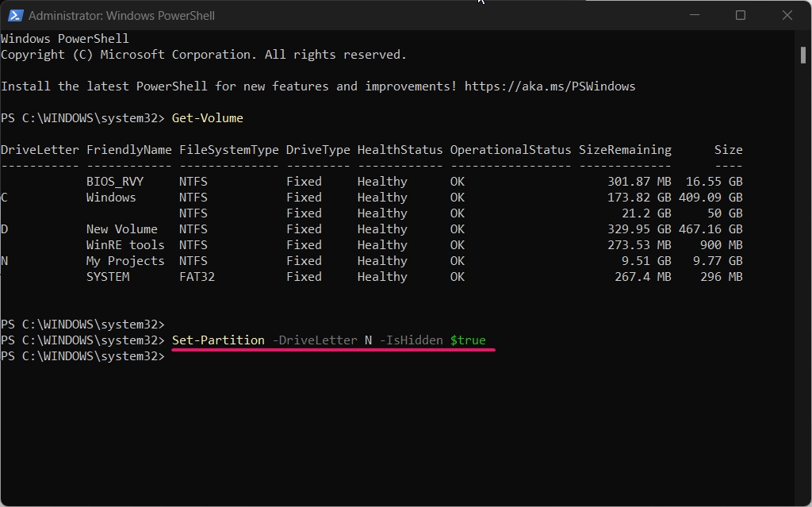
Task: Click the 467.16 GB size value
Action: pyautogui.click(x=710, y=229)
